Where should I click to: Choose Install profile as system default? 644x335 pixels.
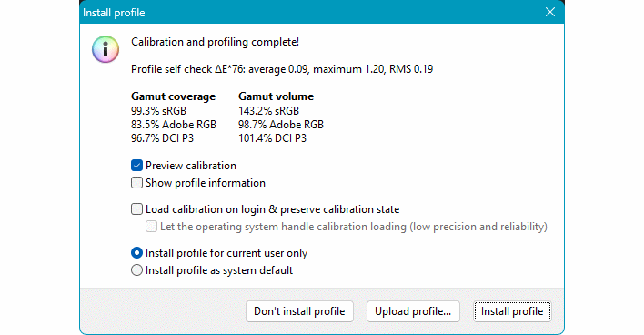click(136, 270)
